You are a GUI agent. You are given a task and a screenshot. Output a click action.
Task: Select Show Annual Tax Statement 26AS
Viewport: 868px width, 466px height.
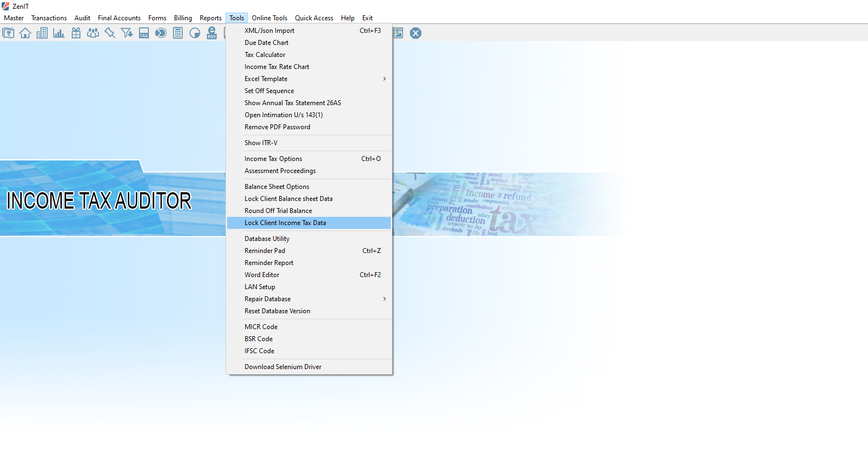[309, 103]
